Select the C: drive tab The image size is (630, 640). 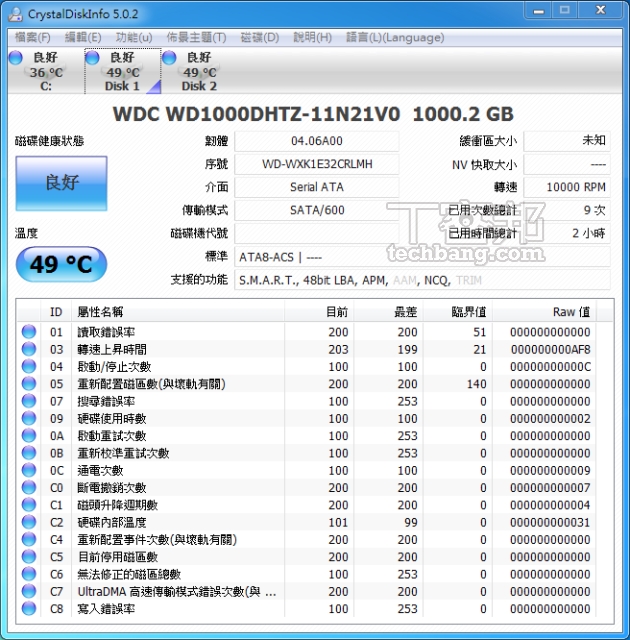tap(46, 71)
